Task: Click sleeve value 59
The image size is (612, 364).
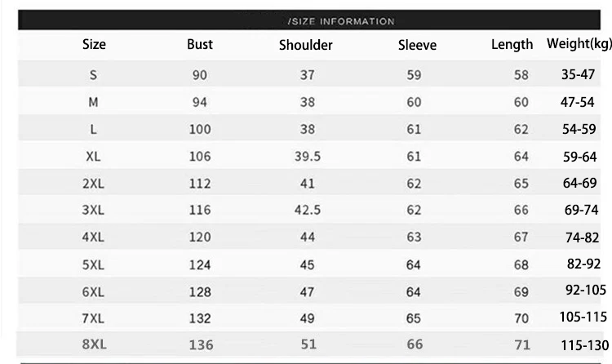Action: (414, 75)
